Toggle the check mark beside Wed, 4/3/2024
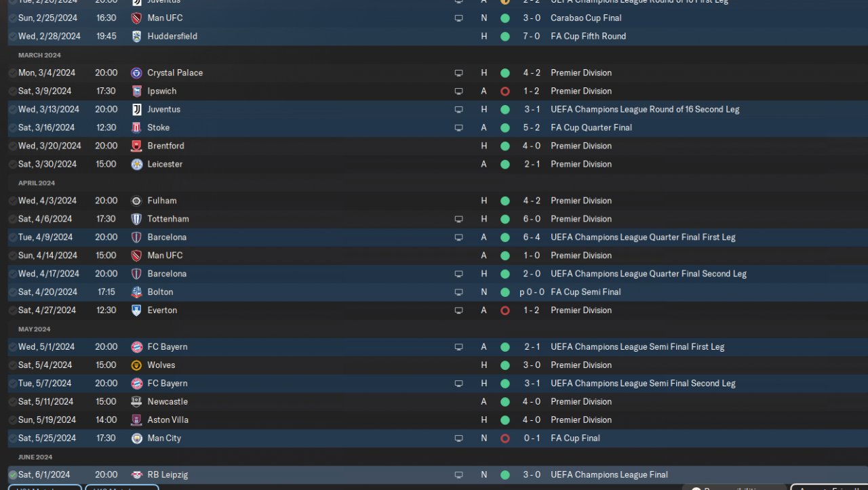This screenshot has width=868, height=490. tap(12, 201)
